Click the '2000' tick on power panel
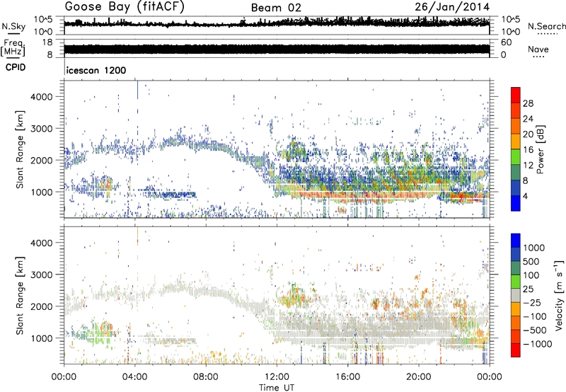 [x=42, y=160]
